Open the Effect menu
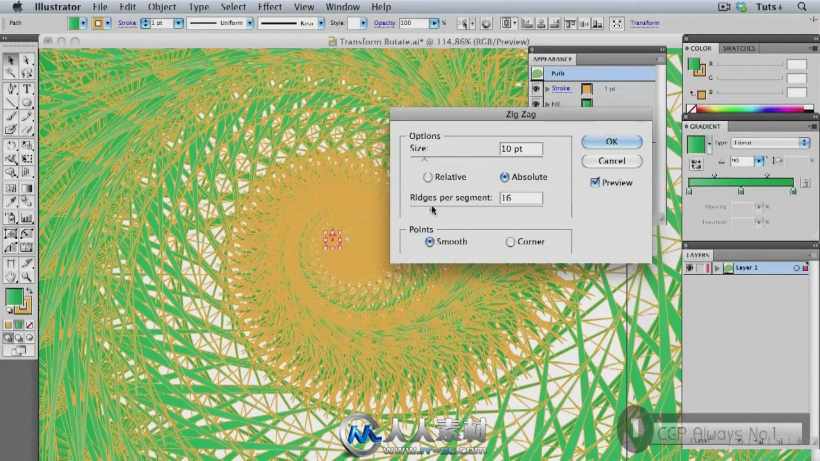The width and height of the screenshot is (820, 461). click(269, 7)
